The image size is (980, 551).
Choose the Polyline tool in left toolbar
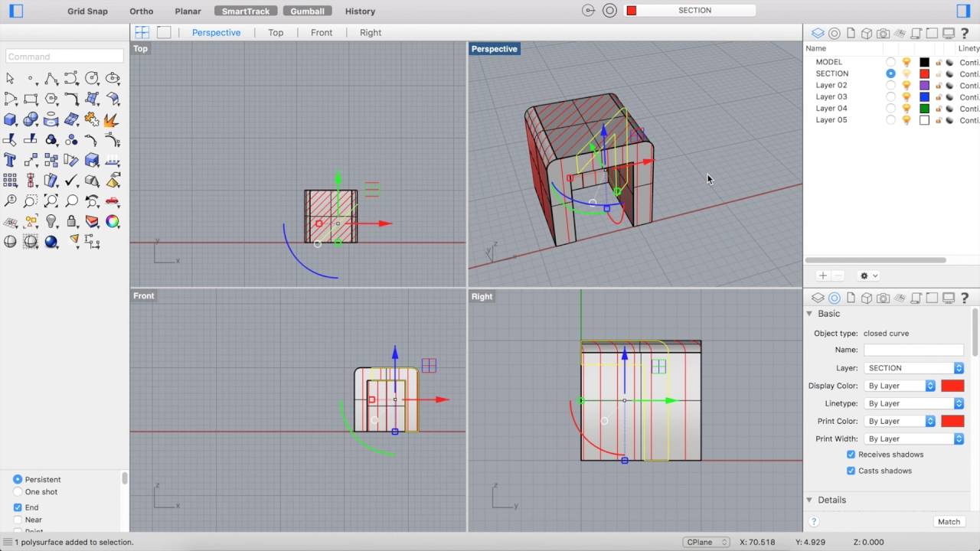point(51,78)
